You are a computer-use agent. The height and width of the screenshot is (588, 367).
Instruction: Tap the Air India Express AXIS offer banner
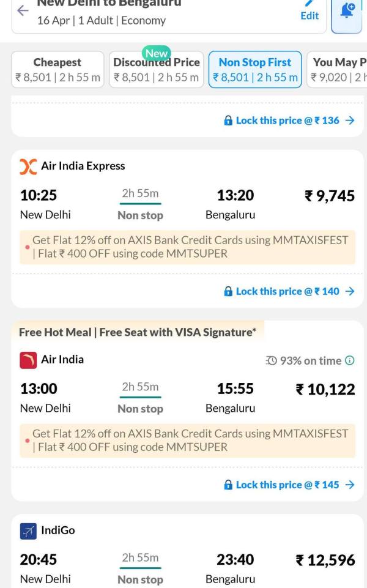[187, 247]
